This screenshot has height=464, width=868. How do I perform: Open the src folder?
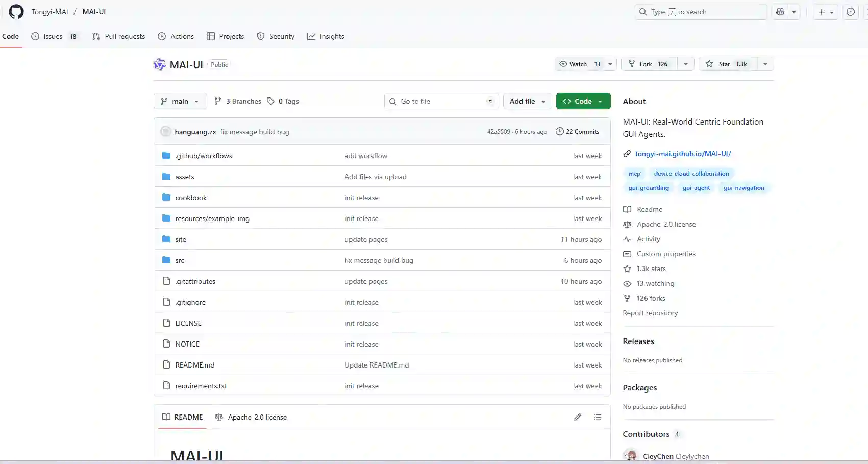pos(180,260)
